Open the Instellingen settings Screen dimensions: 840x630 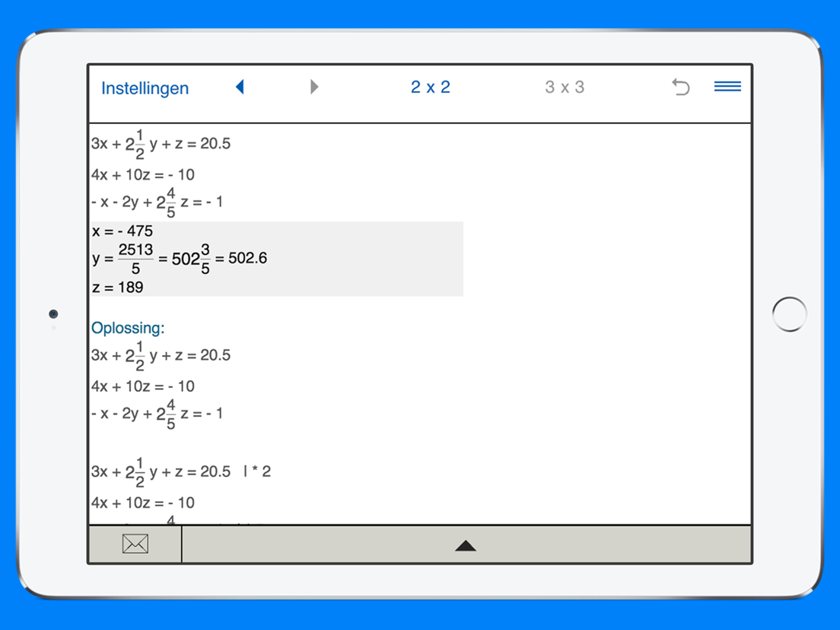coord(145,87)
